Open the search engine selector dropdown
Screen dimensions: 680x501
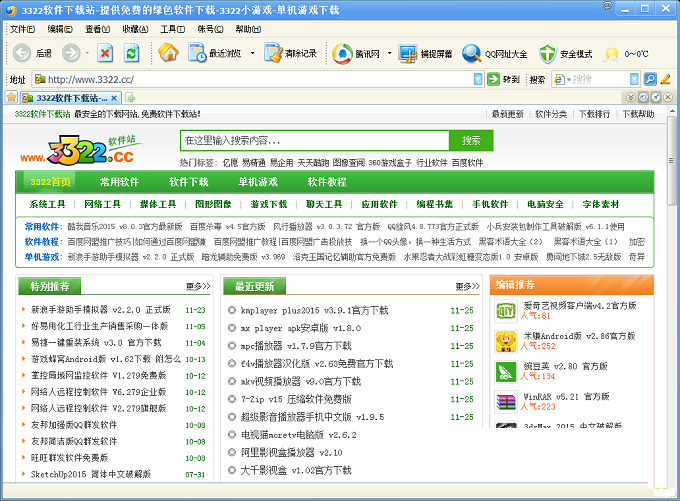pyautogui.click(x=562, y=79)
